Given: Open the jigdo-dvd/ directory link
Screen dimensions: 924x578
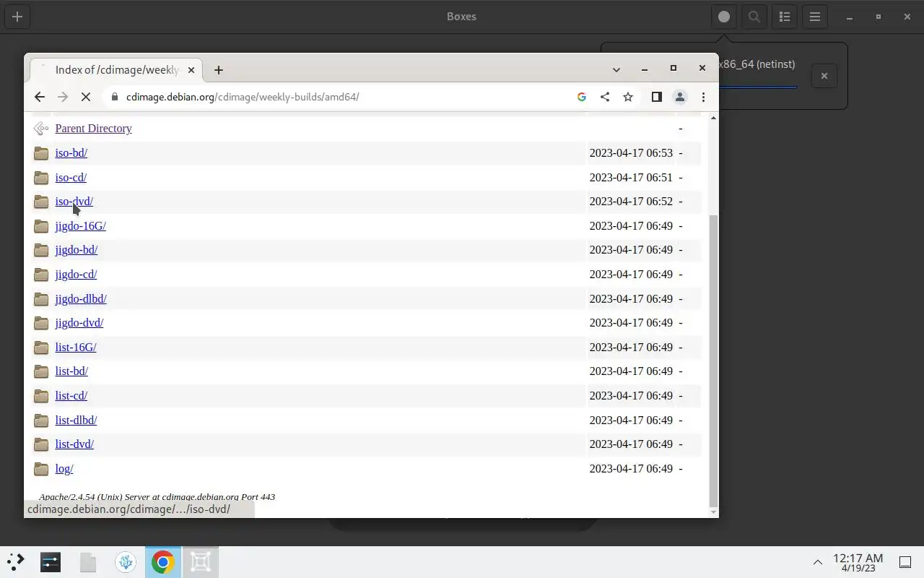Looking at the screenshot, I should pos(79,323).
